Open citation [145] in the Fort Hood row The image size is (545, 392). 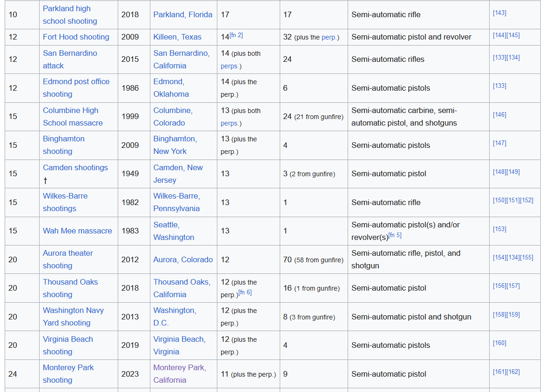[513, 35]
